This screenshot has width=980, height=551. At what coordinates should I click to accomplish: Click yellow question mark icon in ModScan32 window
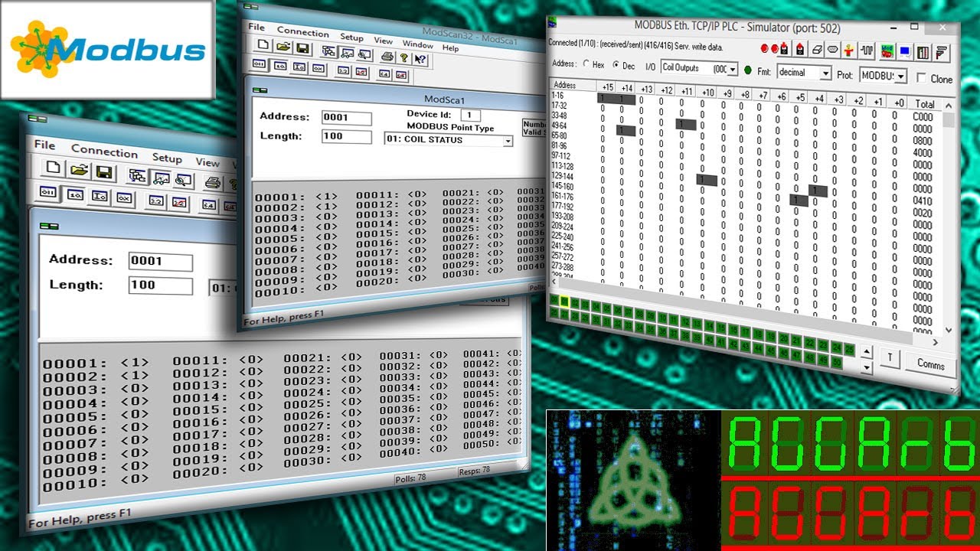tap(403, 57)
